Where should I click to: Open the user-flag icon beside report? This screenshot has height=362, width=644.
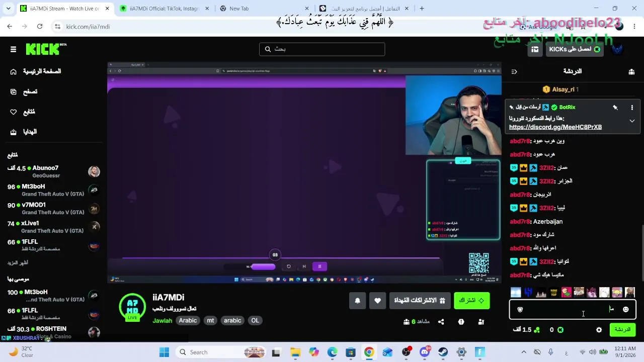point(481,322)
